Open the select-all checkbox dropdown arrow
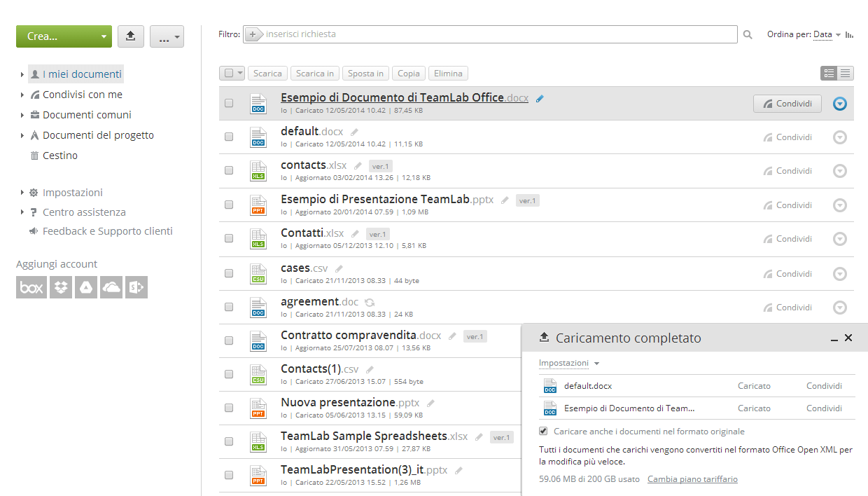The image size is (868, 496). point(240,73)
